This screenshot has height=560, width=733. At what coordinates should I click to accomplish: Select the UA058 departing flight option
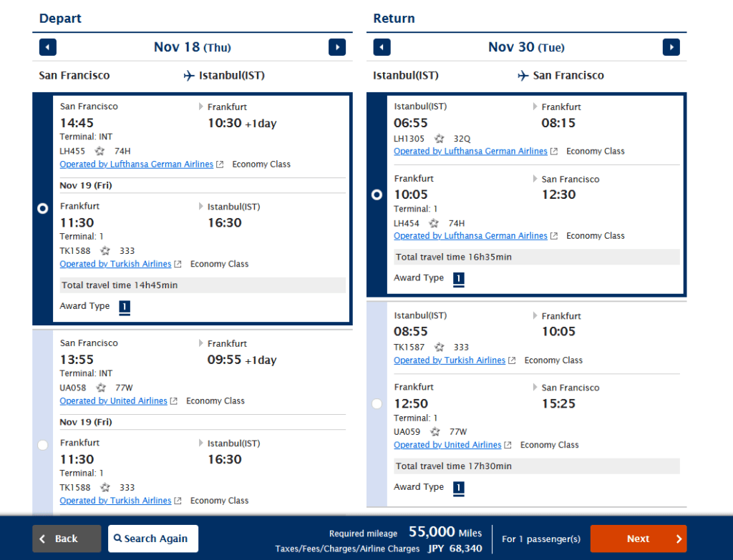point(42,445)
